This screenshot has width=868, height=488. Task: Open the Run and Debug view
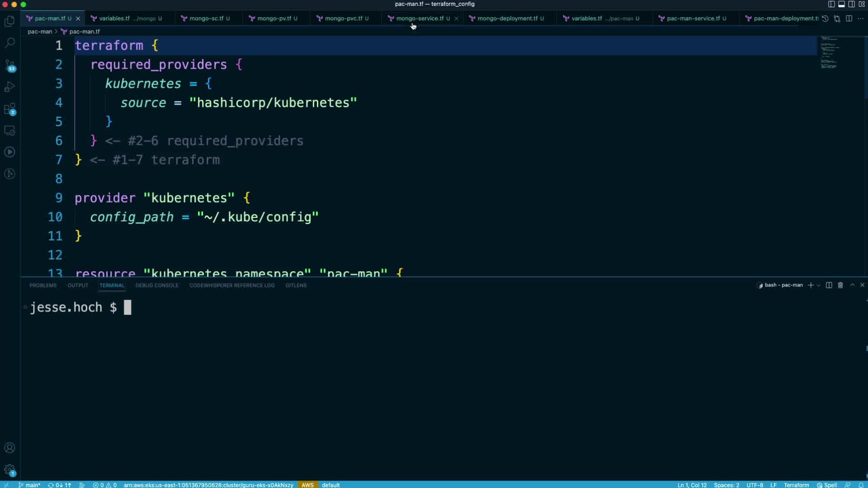[9, 87]
